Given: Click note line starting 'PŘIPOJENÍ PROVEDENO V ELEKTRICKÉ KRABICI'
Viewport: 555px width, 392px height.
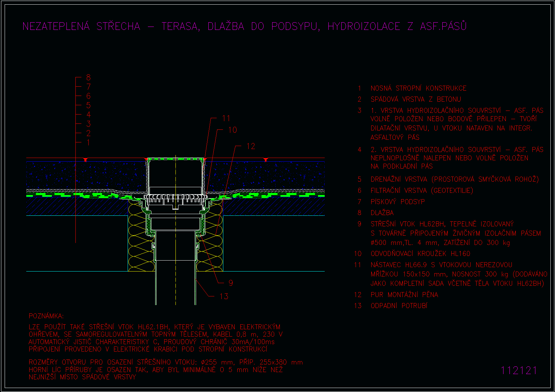Looking at the screenshot, I should click(x=148, y=349).
